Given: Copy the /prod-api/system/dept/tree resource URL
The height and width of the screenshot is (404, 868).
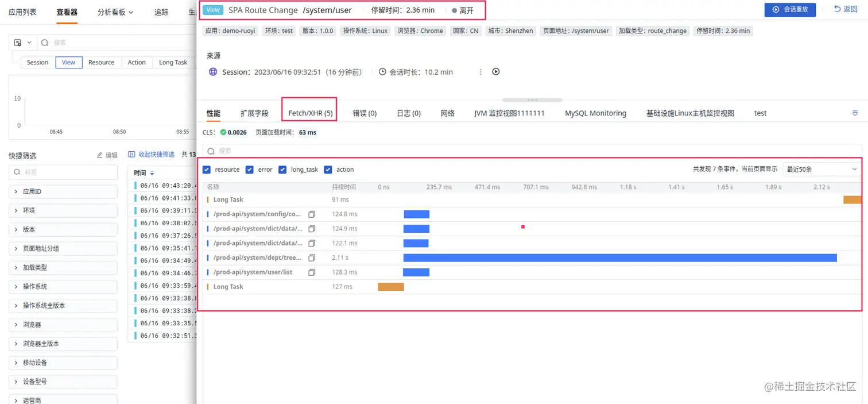Looking at the screenshot, I should coord(312,258).
